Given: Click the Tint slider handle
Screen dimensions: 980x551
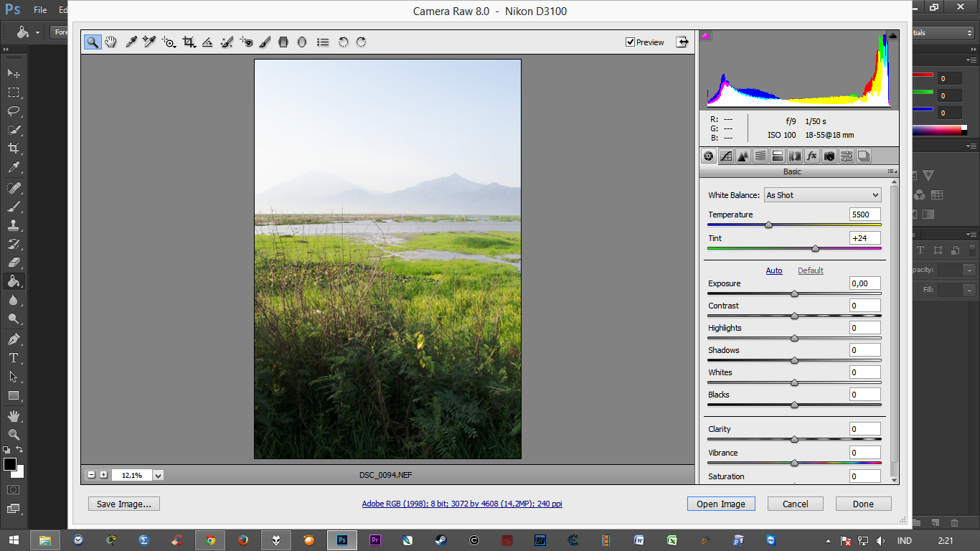Looking at the screenshot, I should coord(815,248).
